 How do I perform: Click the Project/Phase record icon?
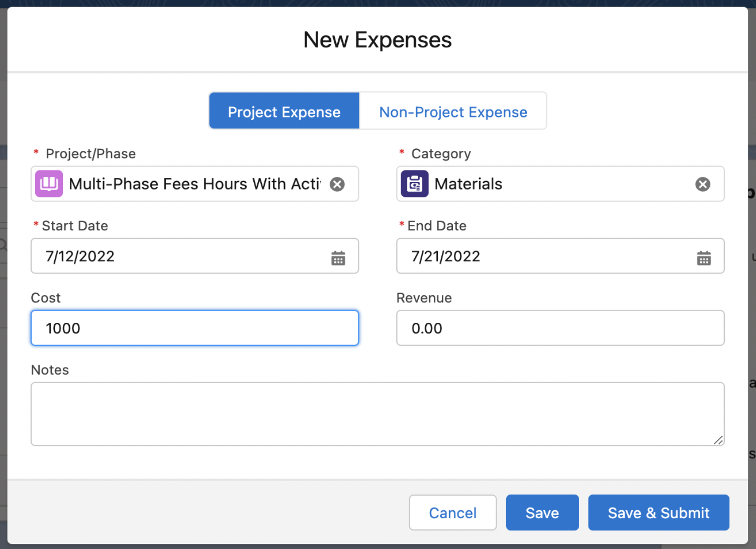point(49,184)
